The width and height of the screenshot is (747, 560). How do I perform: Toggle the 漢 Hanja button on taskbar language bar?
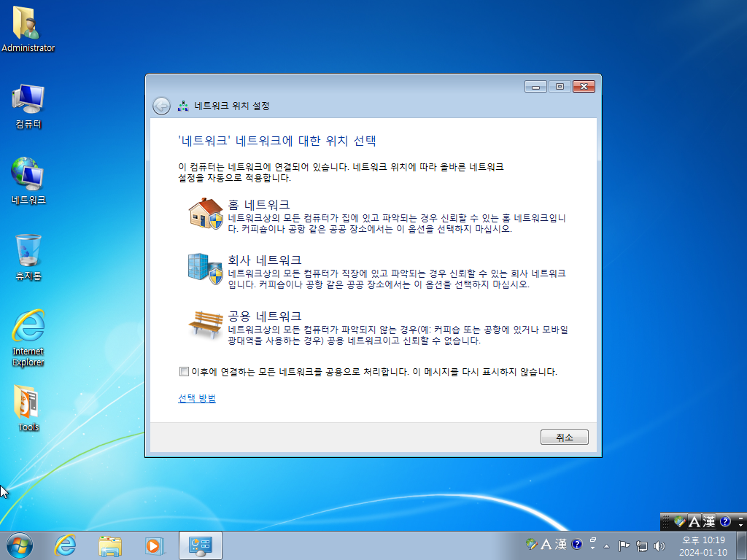click(561, 544)
